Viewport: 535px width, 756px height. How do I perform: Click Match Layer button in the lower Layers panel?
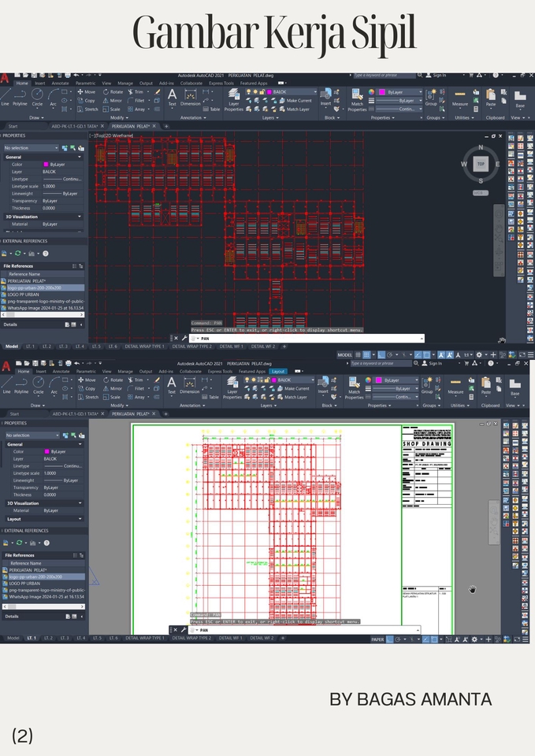pyautogui.click(x=295, y=397)
